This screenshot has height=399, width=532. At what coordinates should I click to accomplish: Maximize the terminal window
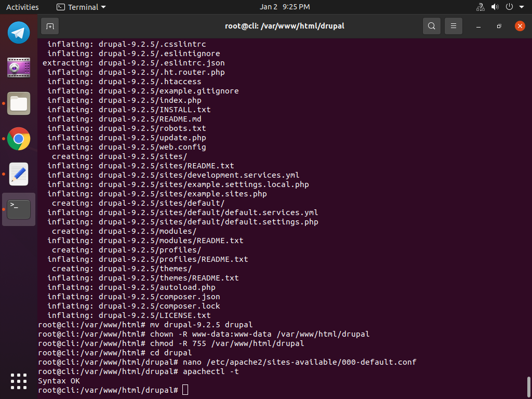[x=499, y=26]
